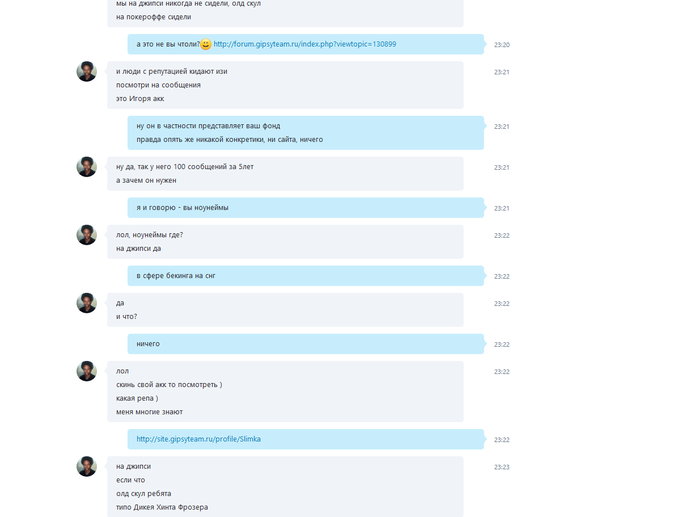Open the forum.gipsyteam.ru viewtopic=130899 link
The image size is (700, 517).
[x=304, y=44]
